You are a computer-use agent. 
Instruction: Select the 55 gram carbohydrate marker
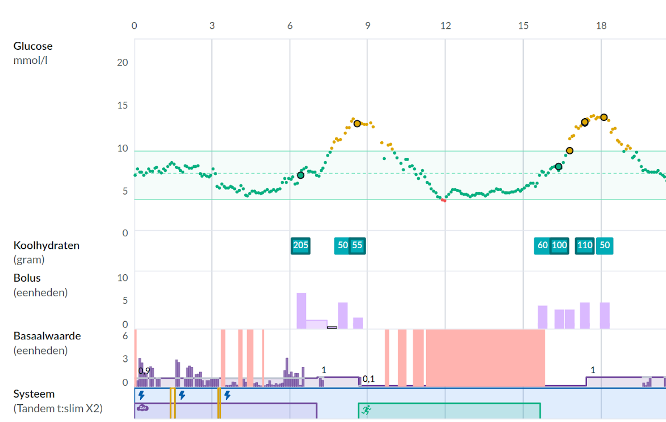tap(357, 245)
